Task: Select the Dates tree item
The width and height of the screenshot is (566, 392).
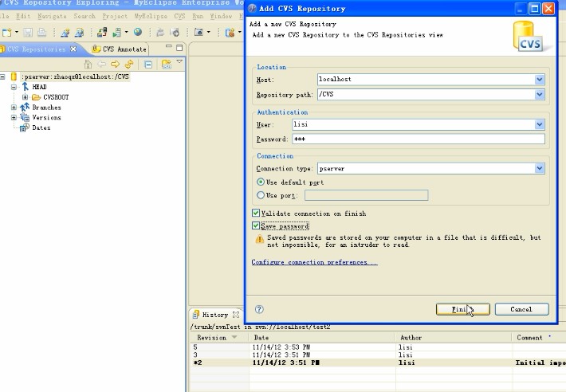Action: coord(41,127)
